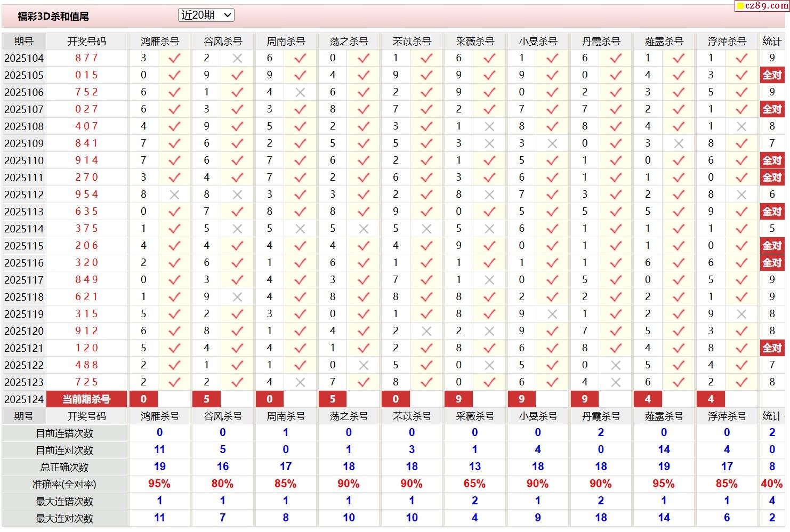Click the 全对 badge for period 2025110
790x532 pixels.
pos(772,160)
